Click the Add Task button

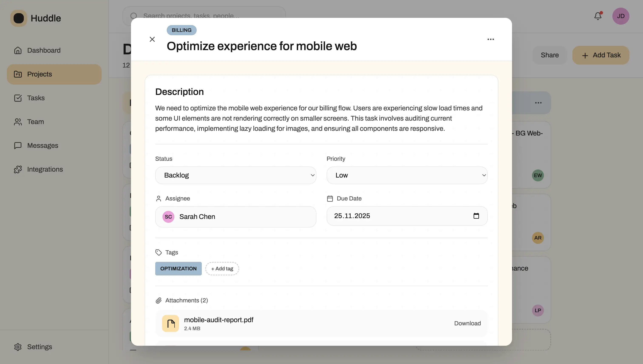tap(601, 55)
